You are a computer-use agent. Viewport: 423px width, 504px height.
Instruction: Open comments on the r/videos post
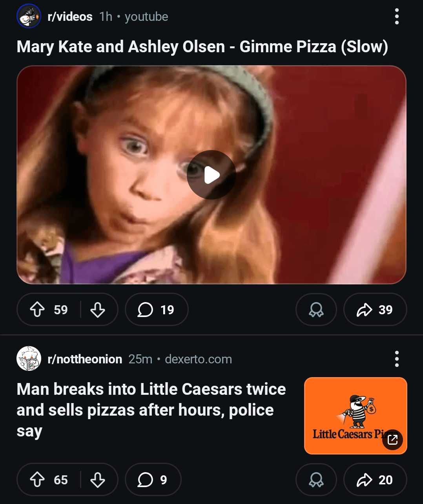tap(156, 310)
